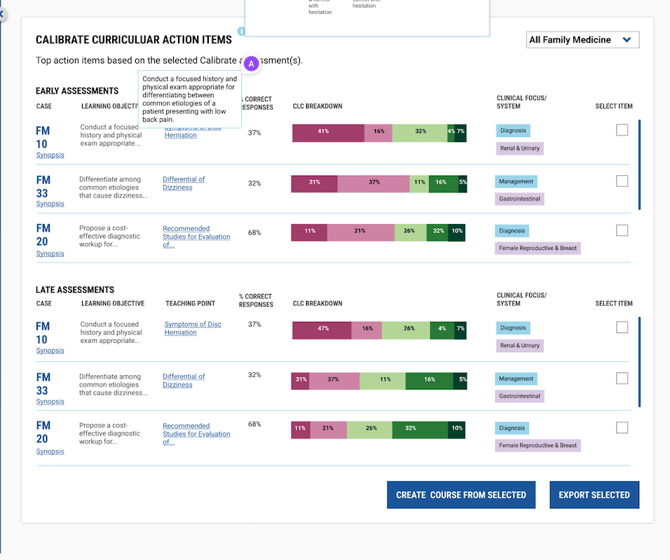Click the 41% segment in Early FM 10 bar
This screenshot has height=560, width=670.
[x=323, y=131]
